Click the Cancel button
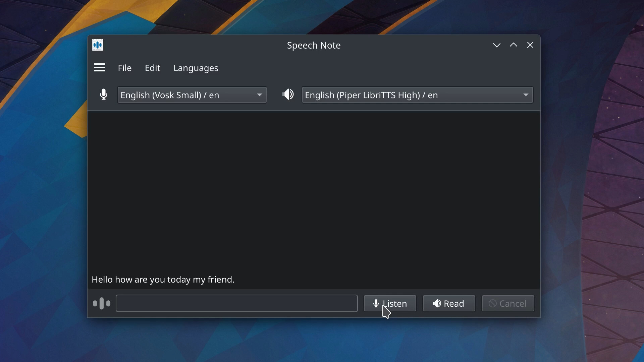The width and height of the screenshot is (644, 362). (x=508, y=303)
